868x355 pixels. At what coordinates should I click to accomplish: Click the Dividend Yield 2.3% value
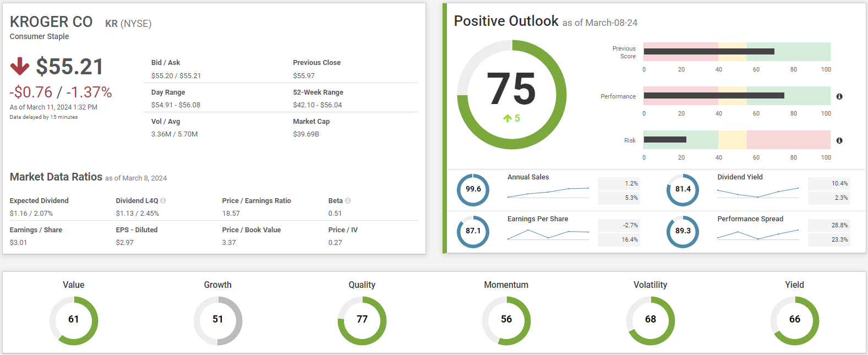point(841,198)
